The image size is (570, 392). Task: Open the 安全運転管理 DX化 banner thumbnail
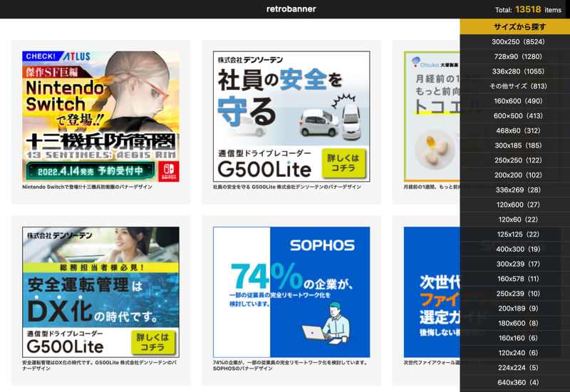click(x=100, y=292)
